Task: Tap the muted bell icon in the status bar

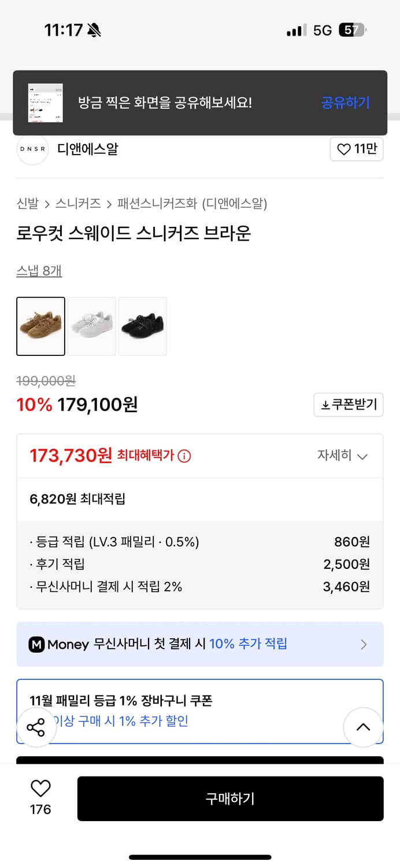Action: (94, 29)
